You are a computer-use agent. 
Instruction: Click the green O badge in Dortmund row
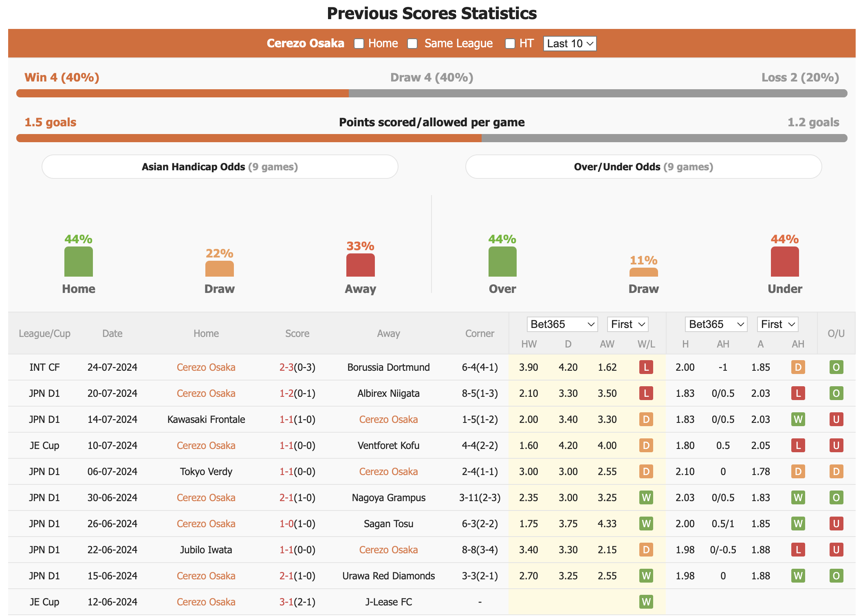click(836, 367)
